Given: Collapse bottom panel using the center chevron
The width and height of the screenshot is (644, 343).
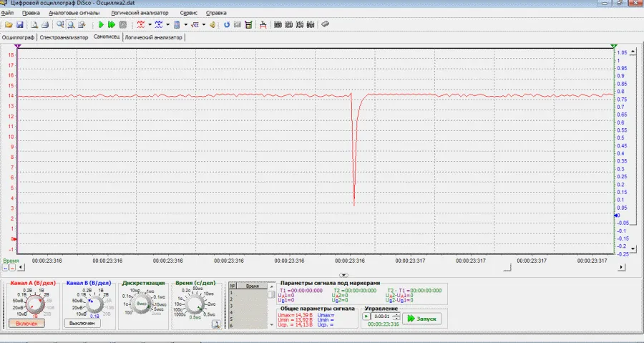Looking at the screenshot, I should click(x=343, y=275).
